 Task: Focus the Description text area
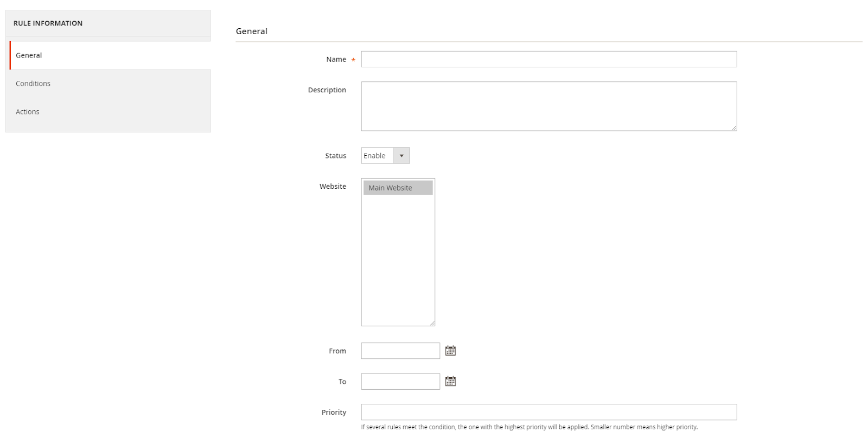coord(549,106)
